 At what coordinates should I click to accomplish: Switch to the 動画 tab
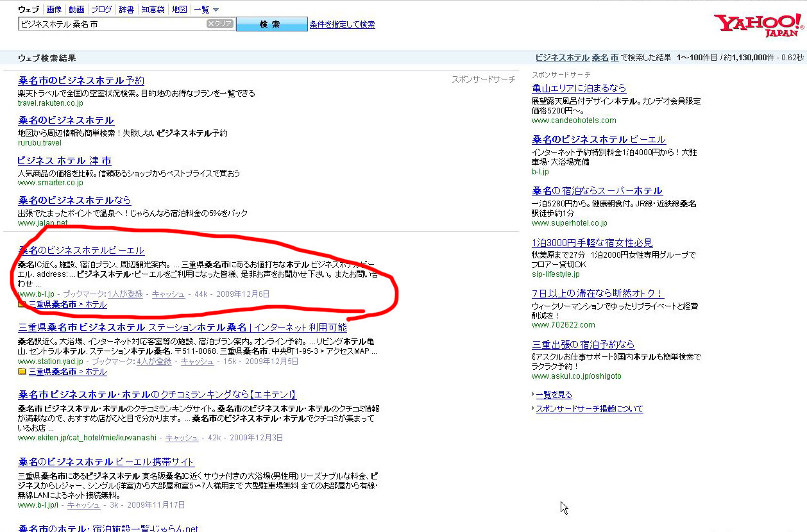click(x=76, y=10)
